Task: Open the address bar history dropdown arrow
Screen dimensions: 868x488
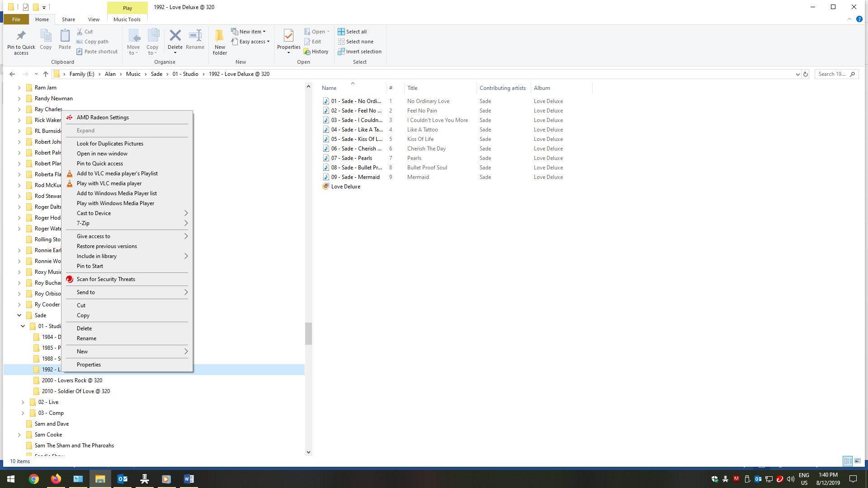Action: tap(797, 74)
